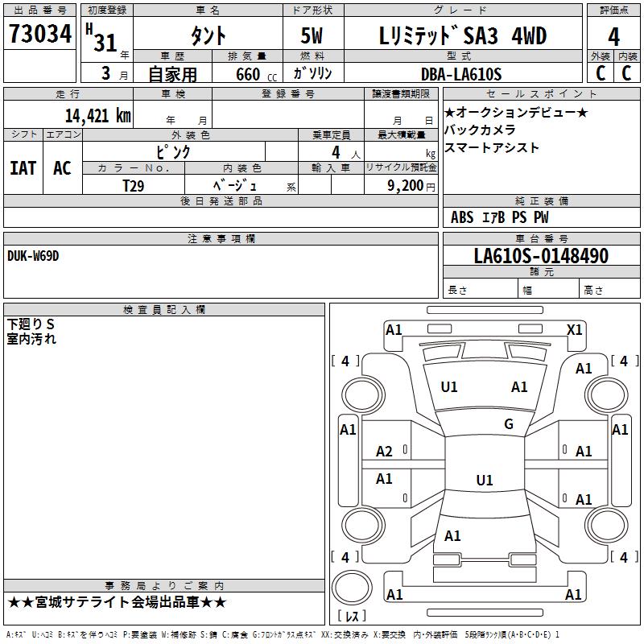
Task: Click the 長さ dimension field
Action: (480, 288)
